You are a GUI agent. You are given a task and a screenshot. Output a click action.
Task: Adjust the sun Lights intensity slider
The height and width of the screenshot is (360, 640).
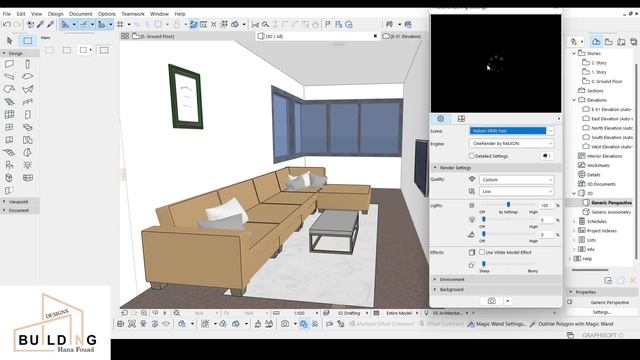tap(509, 204)
